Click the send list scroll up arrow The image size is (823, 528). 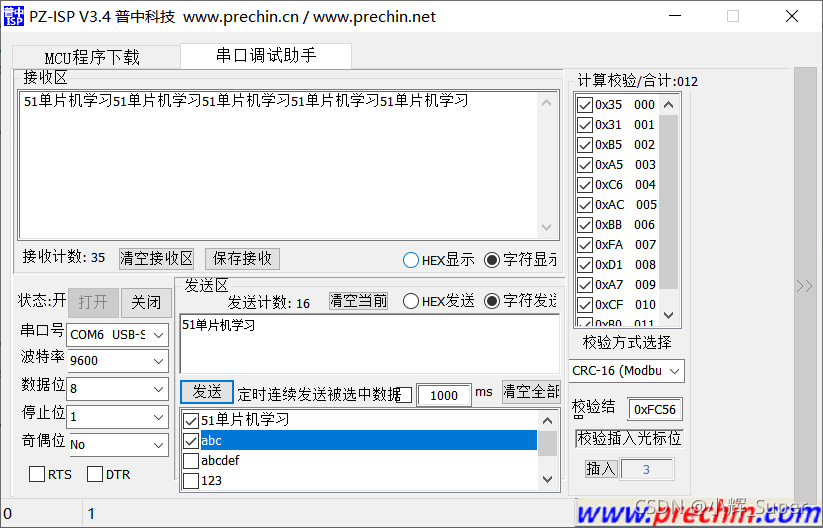click(547, 420)
